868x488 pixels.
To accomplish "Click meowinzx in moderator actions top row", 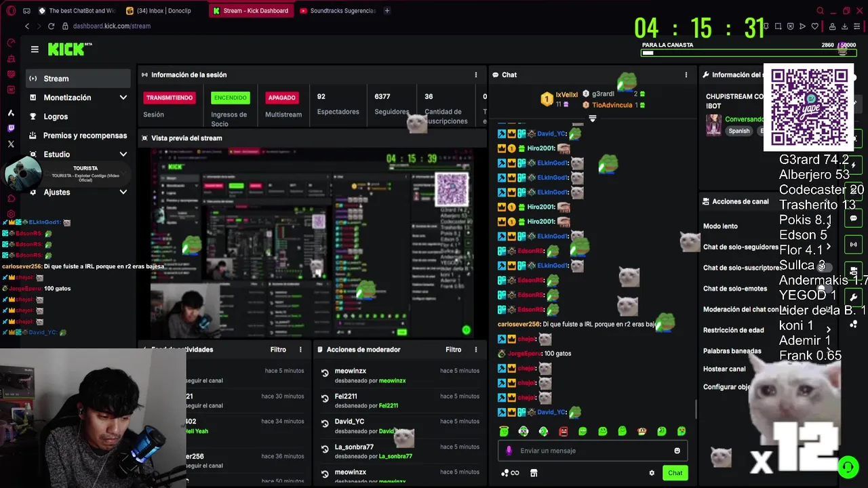I will pos(351,371).
